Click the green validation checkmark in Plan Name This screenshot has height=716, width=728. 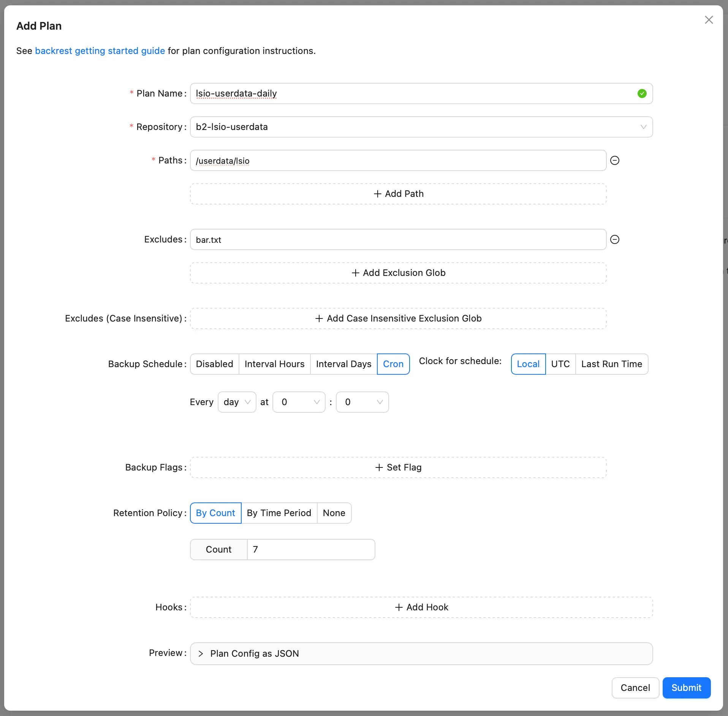coord(642,93)
